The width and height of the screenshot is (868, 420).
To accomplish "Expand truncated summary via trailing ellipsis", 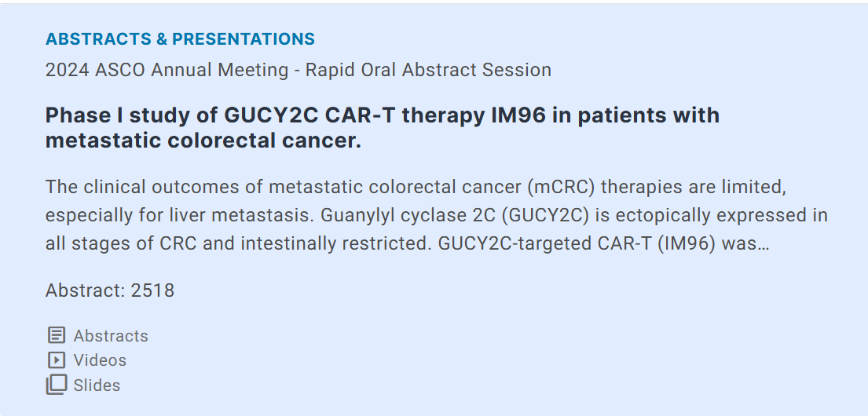I will (764, 244).
